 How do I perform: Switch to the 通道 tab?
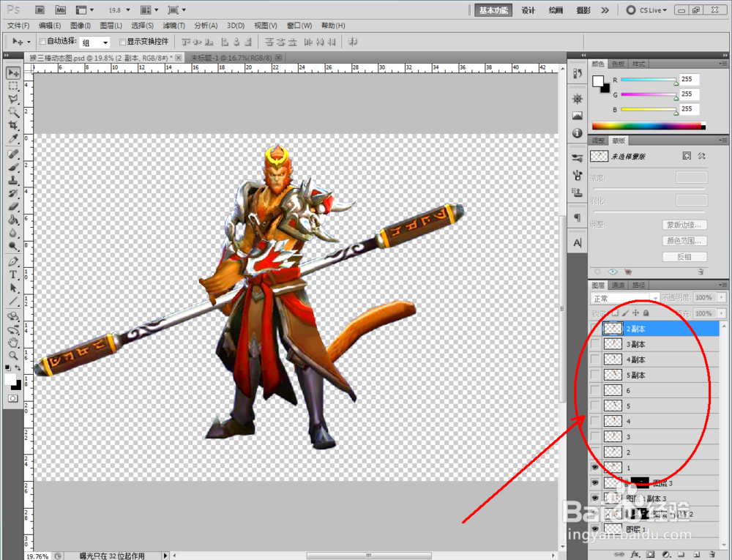618,285
